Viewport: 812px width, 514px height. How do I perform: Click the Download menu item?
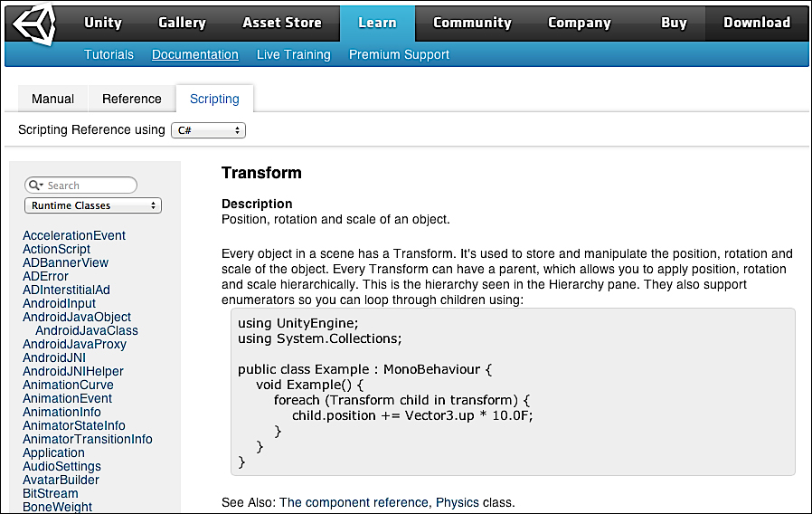point(757,23)
